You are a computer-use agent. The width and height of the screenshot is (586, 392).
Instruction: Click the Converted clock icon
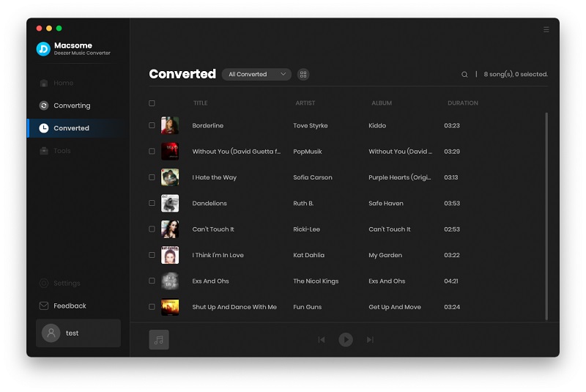point(44,128)
